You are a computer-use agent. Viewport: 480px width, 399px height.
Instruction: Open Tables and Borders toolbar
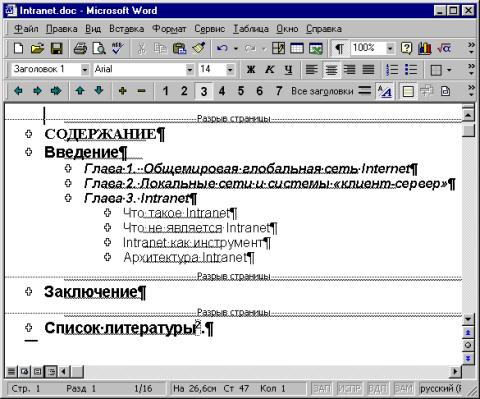click(x=278, y=49)
